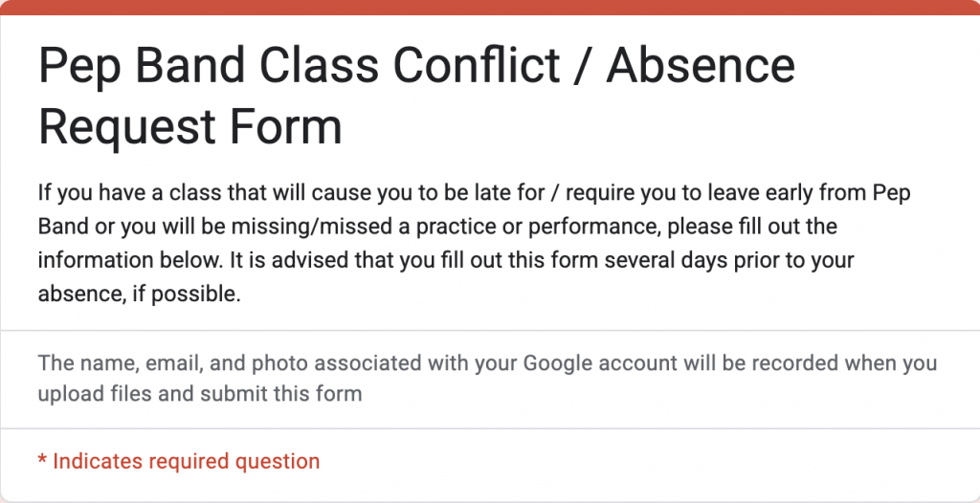Click the description's last line "absence, if possible."
The height and width of the screenshot is (503, 980).
click(x=139, y=294)
